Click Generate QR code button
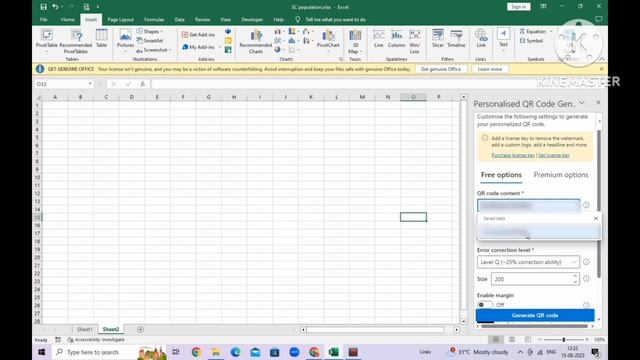 pyautogui.click(x=535, y=315)
